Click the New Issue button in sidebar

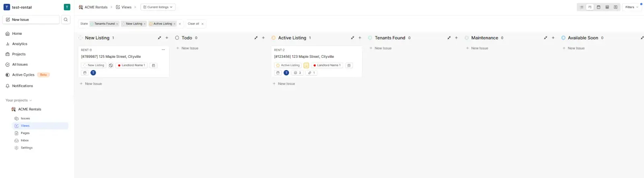coord(31,19)
